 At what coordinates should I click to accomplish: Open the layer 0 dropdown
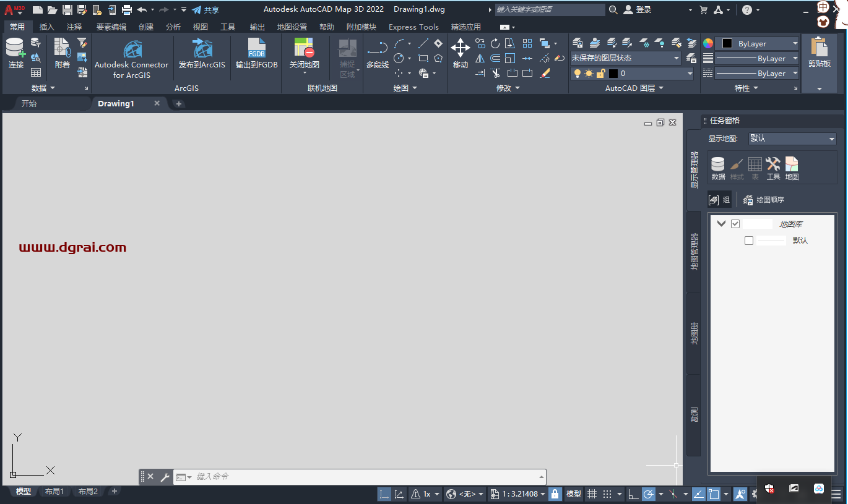[x=633, y=73]
